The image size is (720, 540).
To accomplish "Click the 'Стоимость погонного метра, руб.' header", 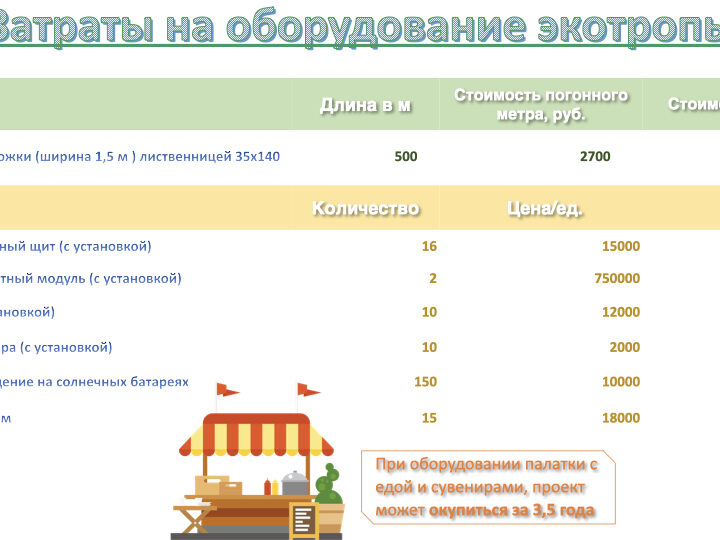I will [541, 104].
